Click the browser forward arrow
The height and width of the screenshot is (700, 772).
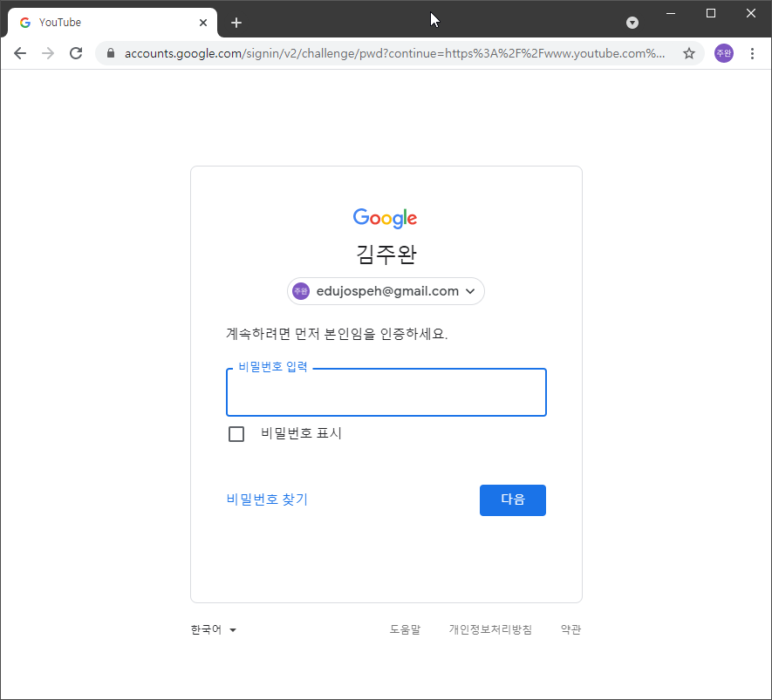pyautogui.click(x=48, y=53)
